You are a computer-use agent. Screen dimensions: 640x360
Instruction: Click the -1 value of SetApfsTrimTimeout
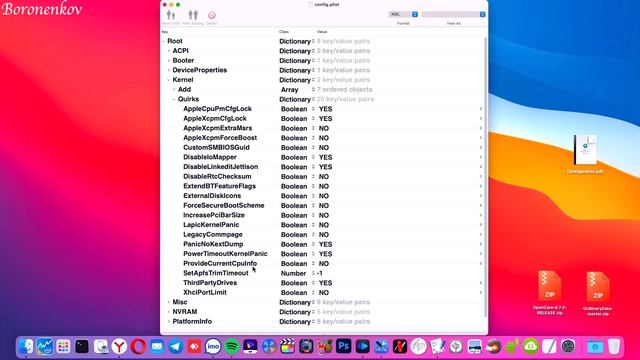point(320,273)
